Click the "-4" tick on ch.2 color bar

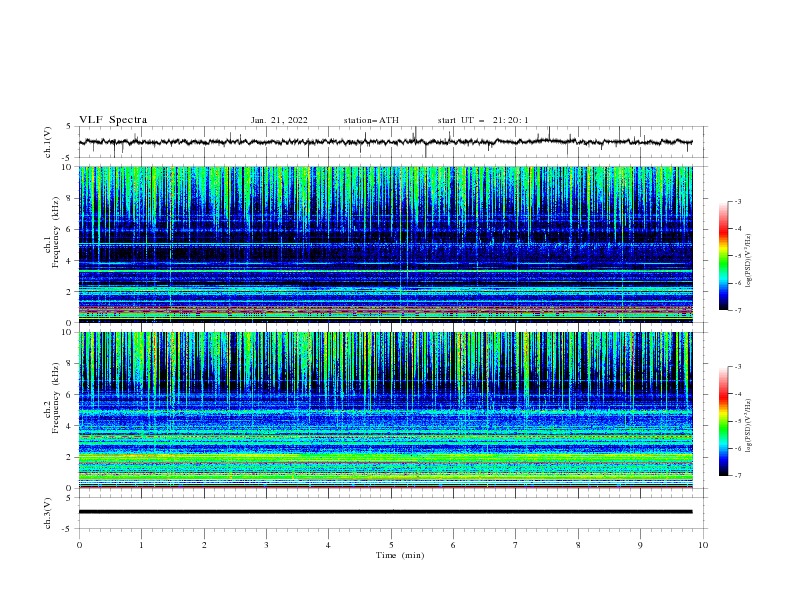pos(737,394)
